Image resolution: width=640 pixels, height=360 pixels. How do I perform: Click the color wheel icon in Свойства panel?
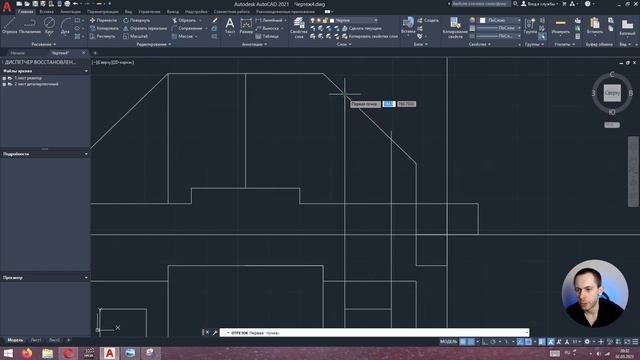coord(472,20)
